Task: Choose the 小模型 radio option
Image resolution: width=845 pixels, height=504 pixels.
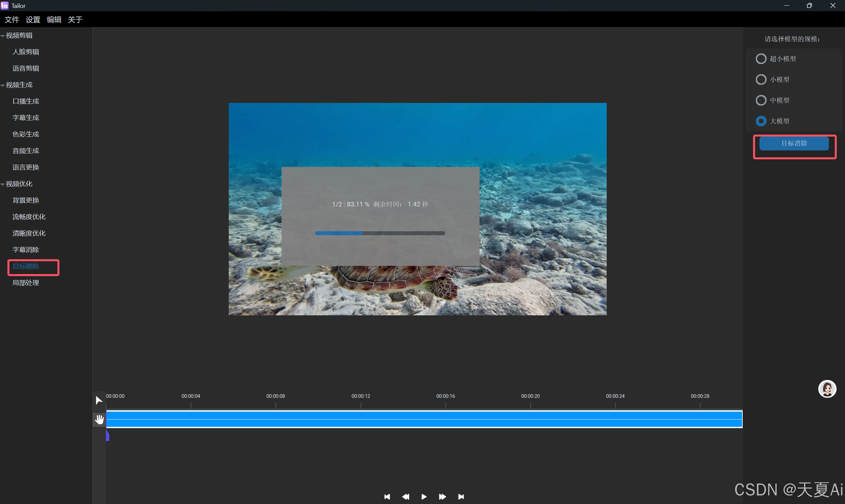Action: point(761,79)
